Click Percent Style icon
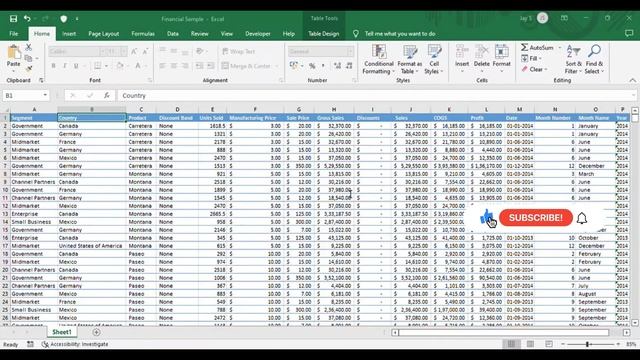Screen dimensions: 640x360 click(x=312, y=66)
